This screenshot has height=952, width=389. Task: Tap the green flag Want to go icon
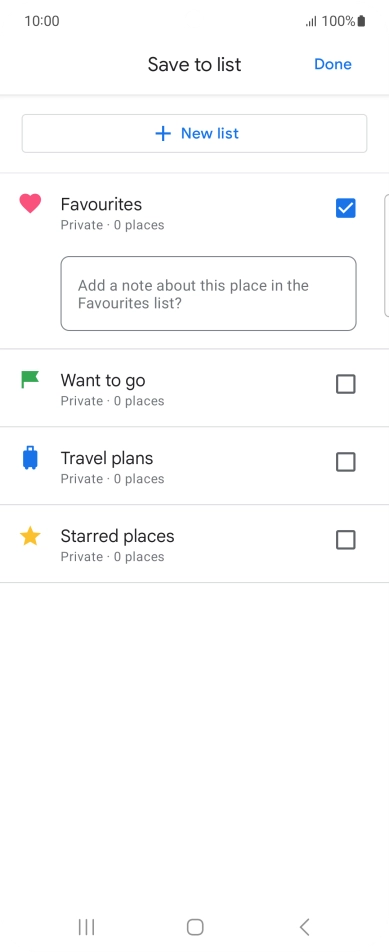point(30,379)
